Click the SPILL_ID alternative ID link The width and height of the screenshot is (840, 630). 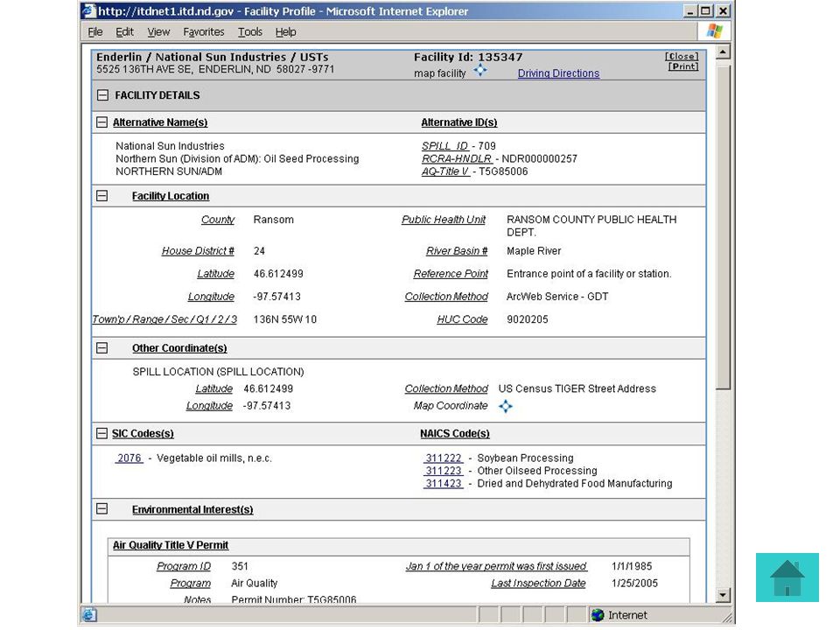[x=445, y=146]
